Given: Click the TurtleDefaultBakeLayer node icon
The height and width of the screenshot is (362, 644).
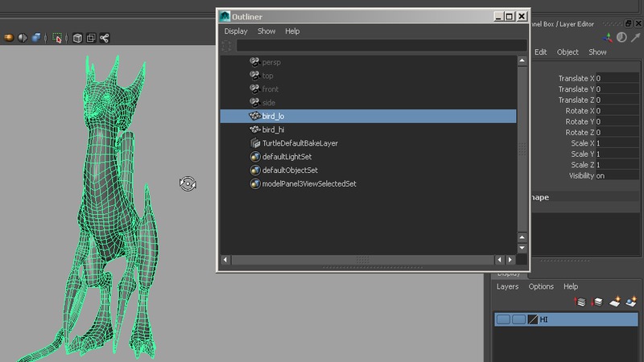Looking at the screenshot, I should [x=254, y=143].
